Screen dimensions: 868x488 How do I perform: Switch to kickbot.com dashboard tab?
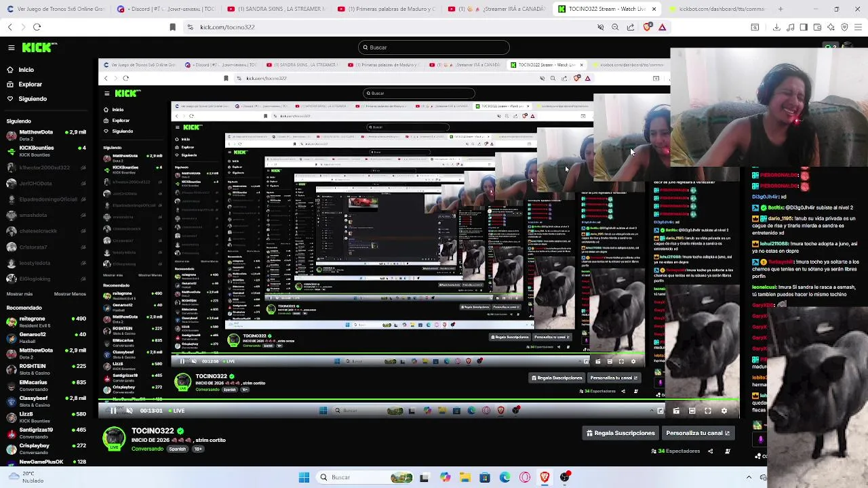(x=719, y=9)
